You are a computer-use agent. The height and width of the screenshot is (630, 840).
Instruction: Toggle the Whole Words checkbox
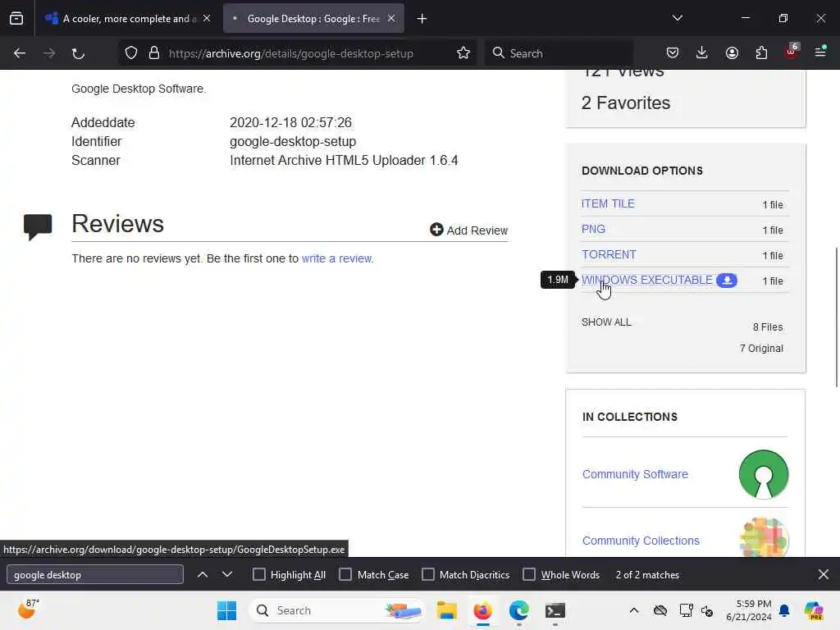(529, 575)
